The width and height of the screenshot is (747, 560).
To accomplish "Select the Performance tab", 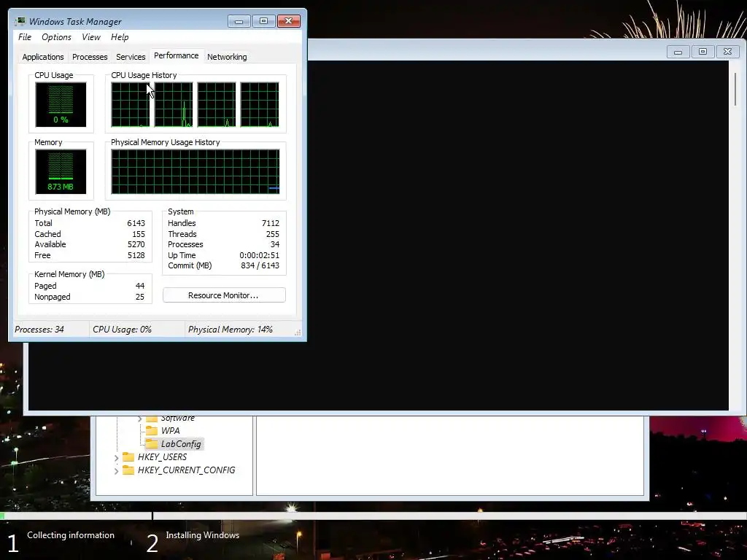I will (177, 55).
